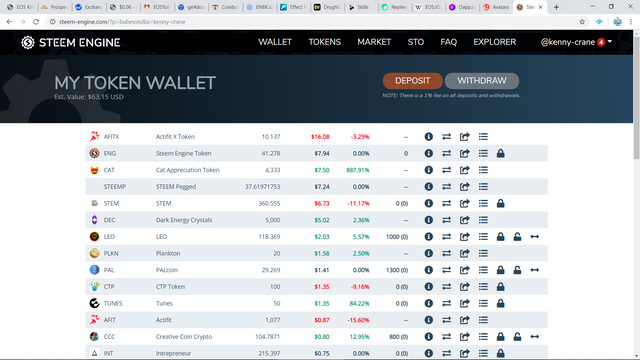Click delegate arrow icon in PAL row
Screen dimensions: 640x360
coord(535,270)
